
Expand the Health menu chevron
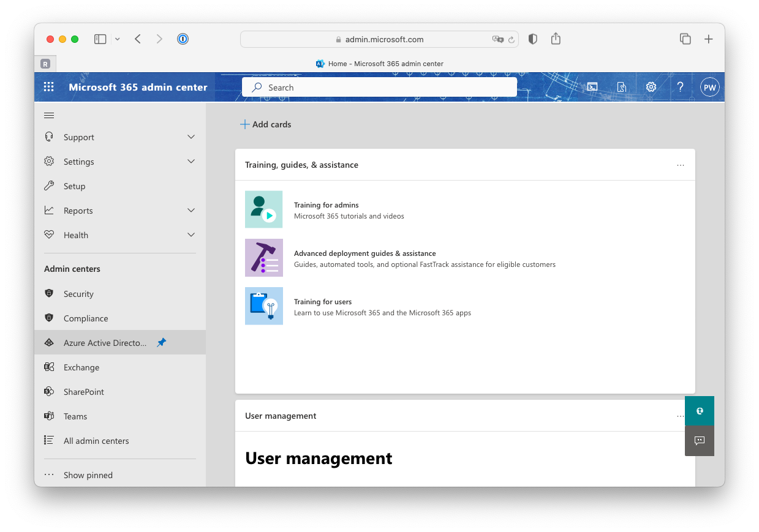pyautogui.click(x=191, y=235)
